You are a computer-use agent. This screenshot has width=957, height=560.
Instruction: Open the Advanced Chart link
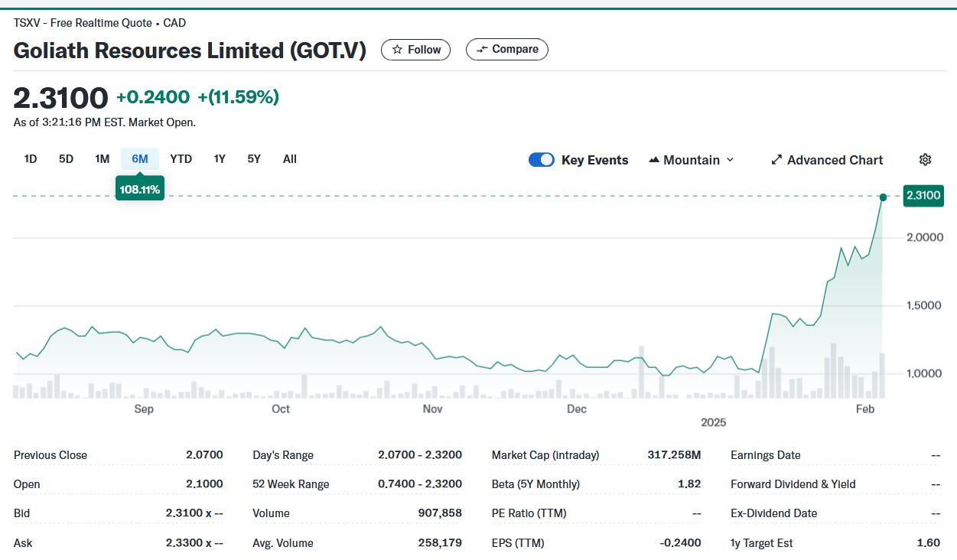point(835,160)
